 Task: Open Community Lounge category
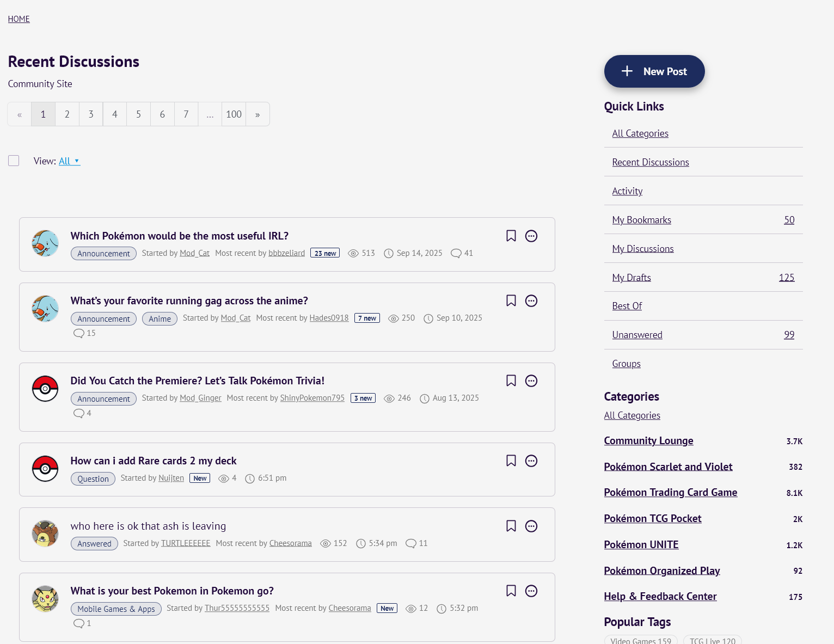coord(649,441)
